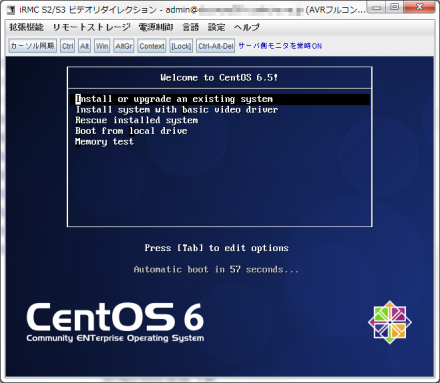Open the リモートストレージ menu
Screen dimensions: 440x383
(91, 27)
